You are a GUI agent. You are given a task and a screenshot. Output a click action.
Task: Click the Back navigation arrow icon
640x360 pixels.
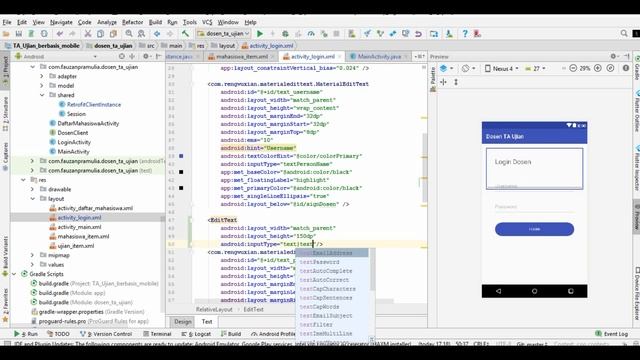pos(157,34)
